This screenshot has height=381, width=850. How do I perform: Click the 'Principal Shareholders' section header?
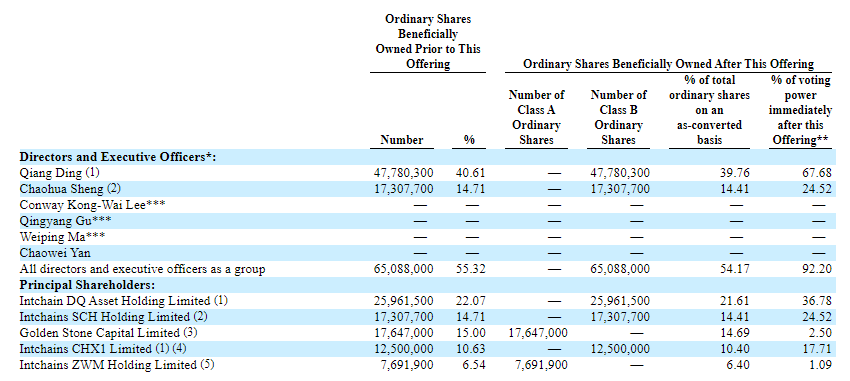coord(88,285)
